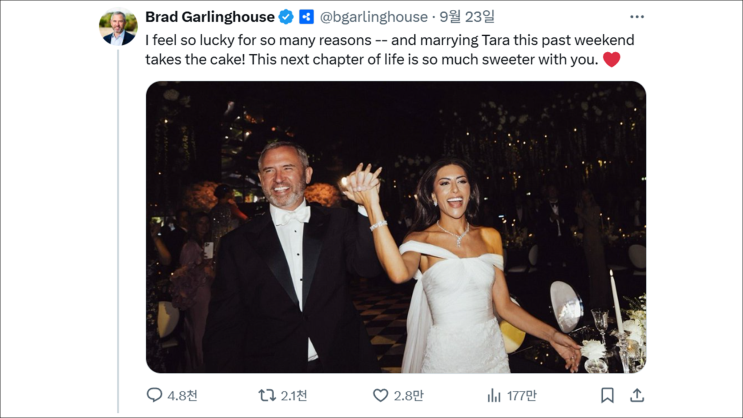Open view analytics bar chart icon
Screen dimensions: 743x418
click(x=494, y=395)
